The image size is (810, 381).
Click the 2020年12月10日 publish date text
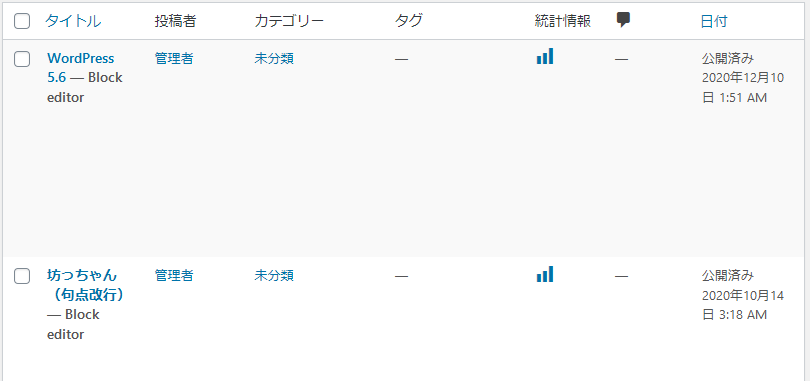coord(743,88)
